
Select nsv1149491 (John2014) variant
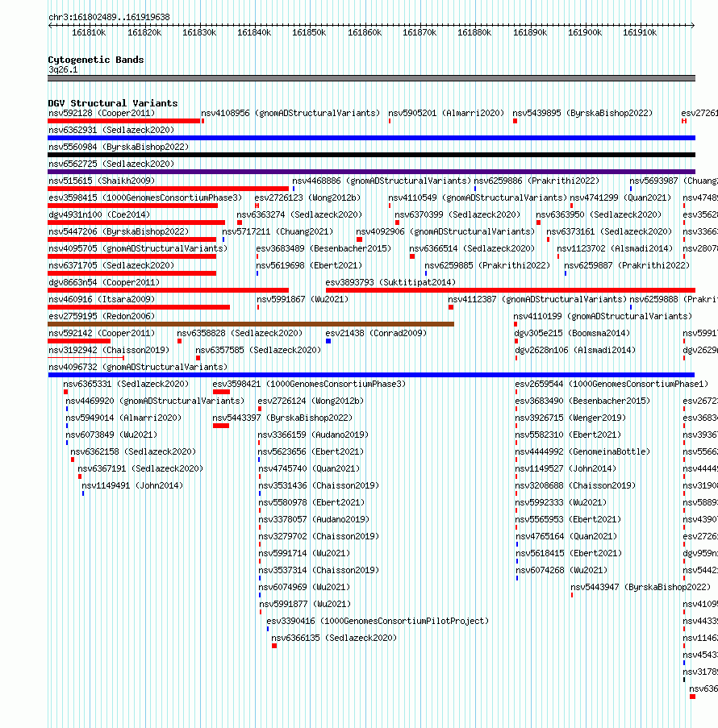click(132, 485)
